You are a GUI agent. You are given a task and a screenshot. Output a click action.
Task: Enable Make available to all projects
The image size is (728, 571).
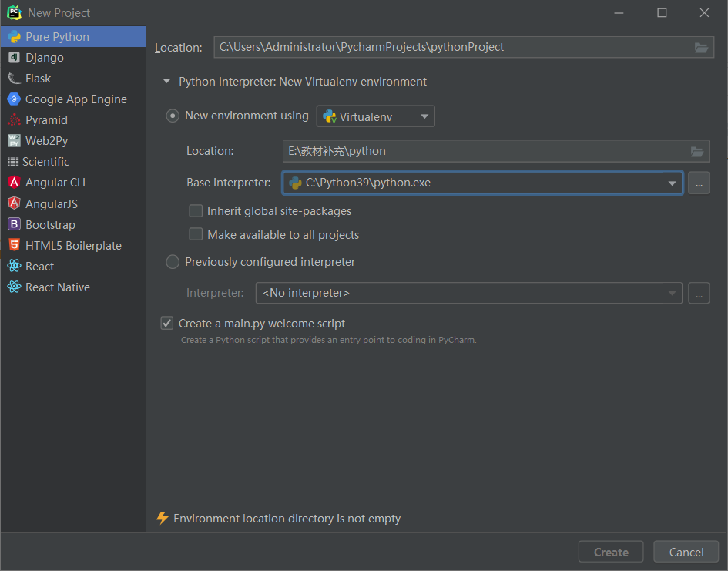[196, 234]
